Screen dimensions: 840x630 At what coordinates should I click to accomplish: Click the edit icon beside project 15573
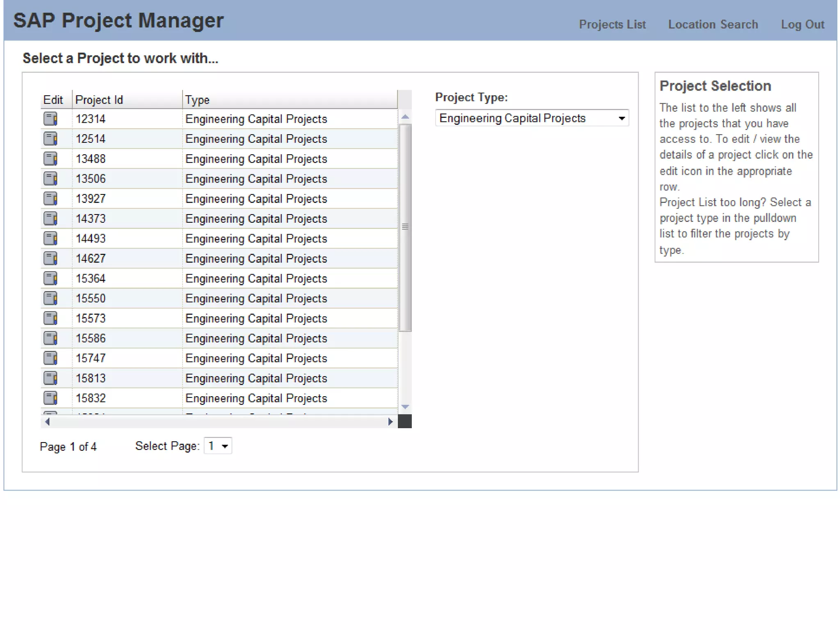point(50,318)
